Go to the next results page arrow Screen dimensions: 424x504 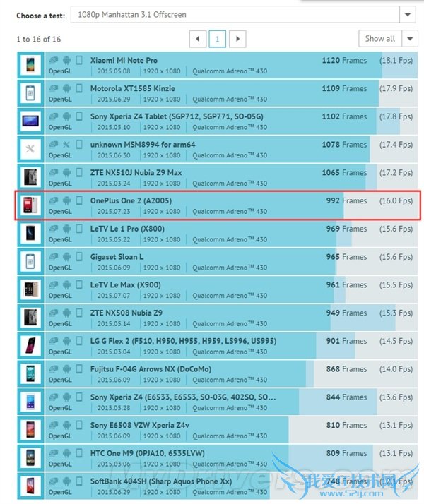238,39
